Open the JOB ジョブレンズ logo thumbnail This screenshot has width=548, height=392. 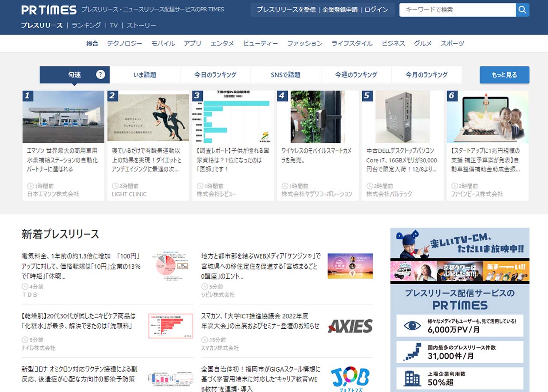pyautogui.click(x=350, y=379)
